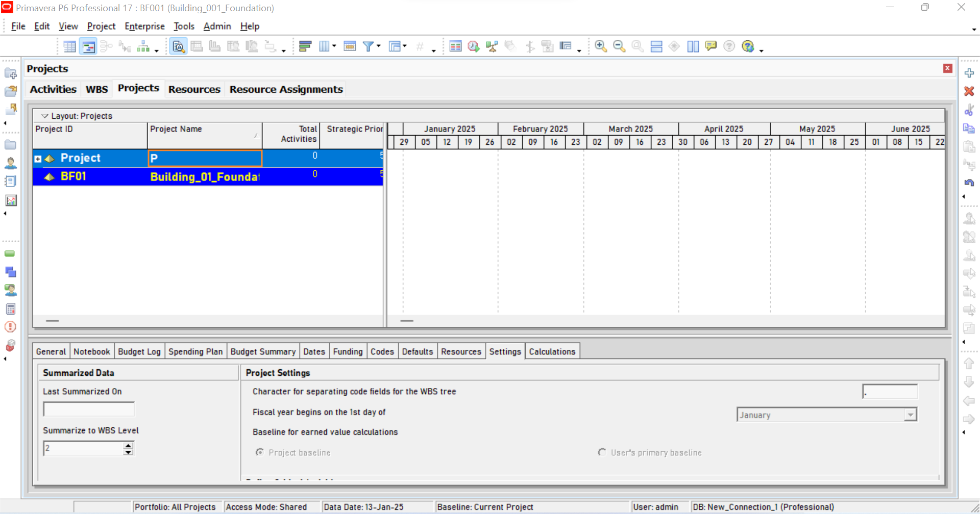Screen dimensions: 980x514
Task: Switch to the Resource Assignments tab
Action: coord(286,89)
